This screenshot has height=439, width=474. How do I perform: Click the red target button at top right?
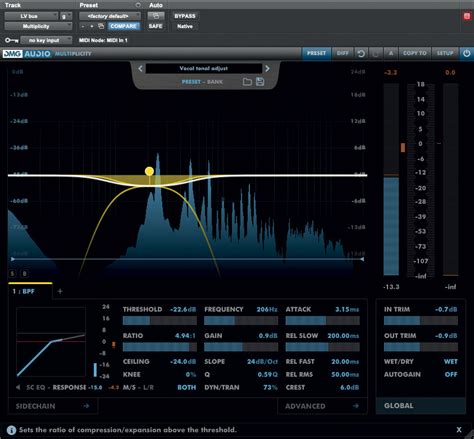(x=467, y=16)
